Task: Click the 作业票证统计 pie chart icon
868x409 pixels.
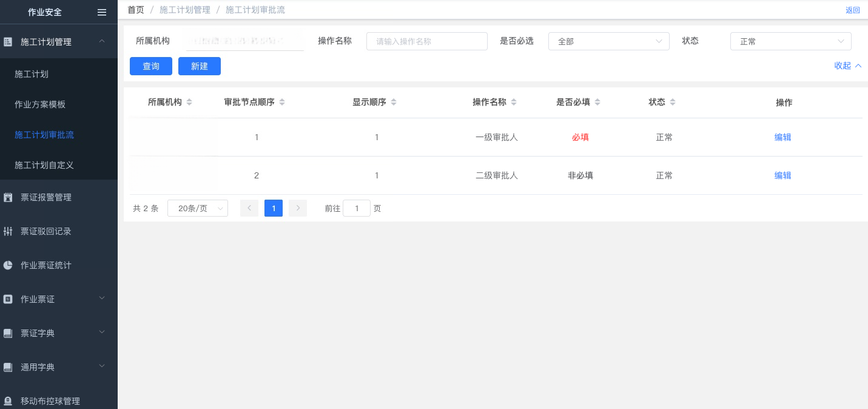Action: click(8, 265)
